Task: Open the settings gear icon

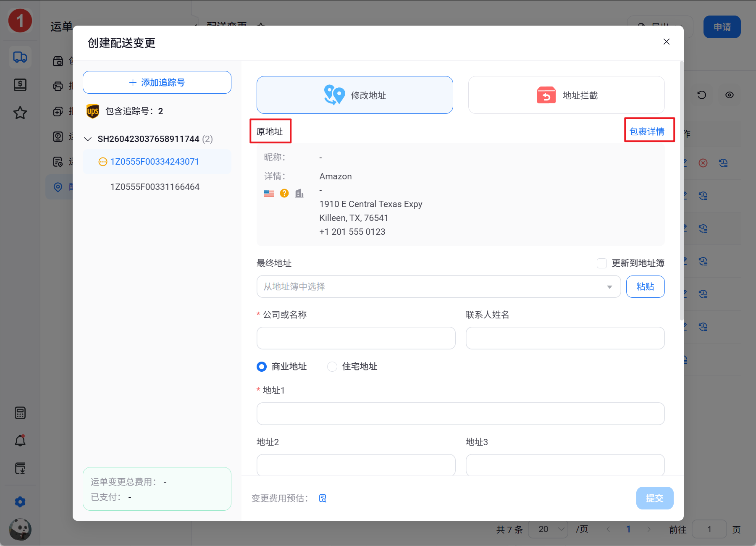Action: pos(20,502)
